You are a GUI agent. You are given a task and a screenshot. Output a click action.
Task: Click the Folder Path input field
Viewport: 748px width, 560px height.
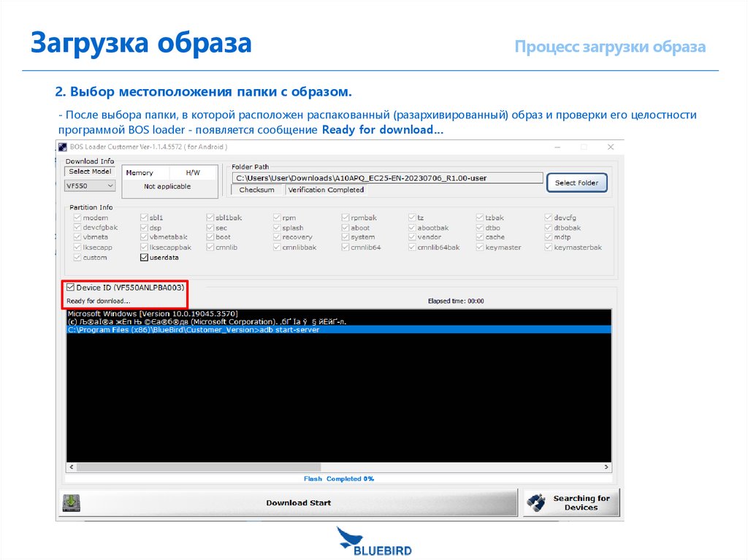[x=387, y=178]
